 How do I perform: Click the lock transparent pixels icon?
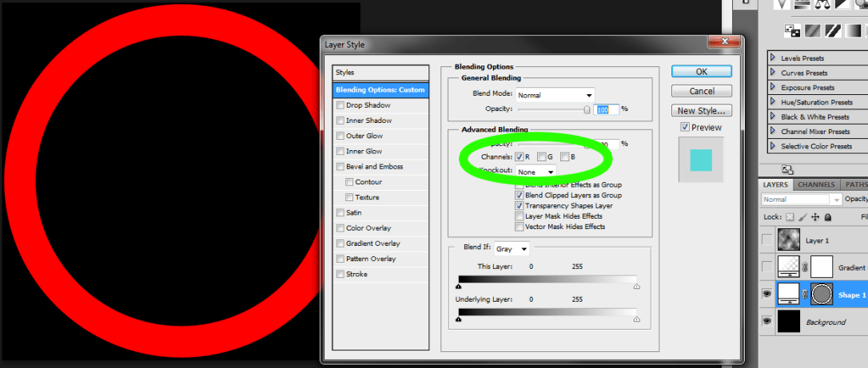pos(790,216)
